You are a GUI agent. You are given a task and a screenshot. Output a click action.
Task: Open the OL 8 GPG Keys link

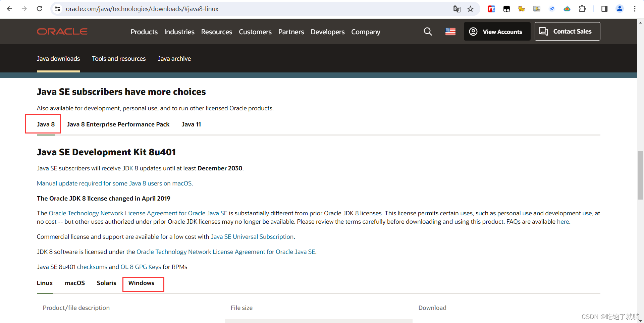point(141,267)
